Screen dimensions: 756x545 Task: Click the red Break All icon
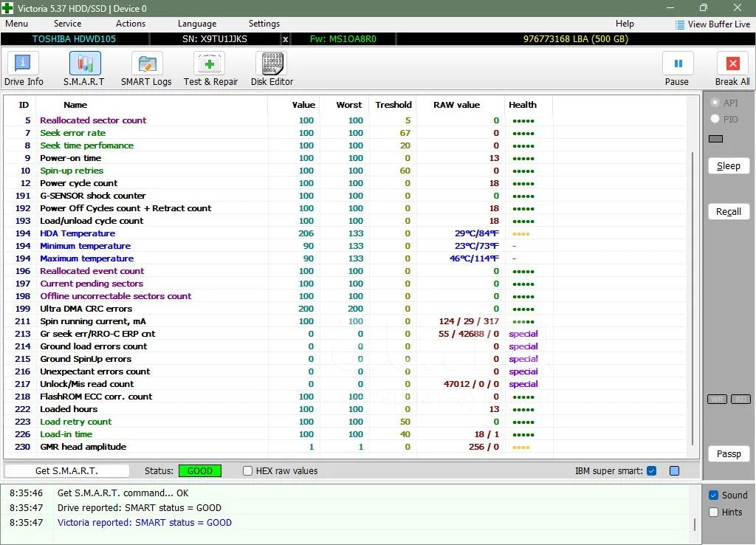(732, 64)
